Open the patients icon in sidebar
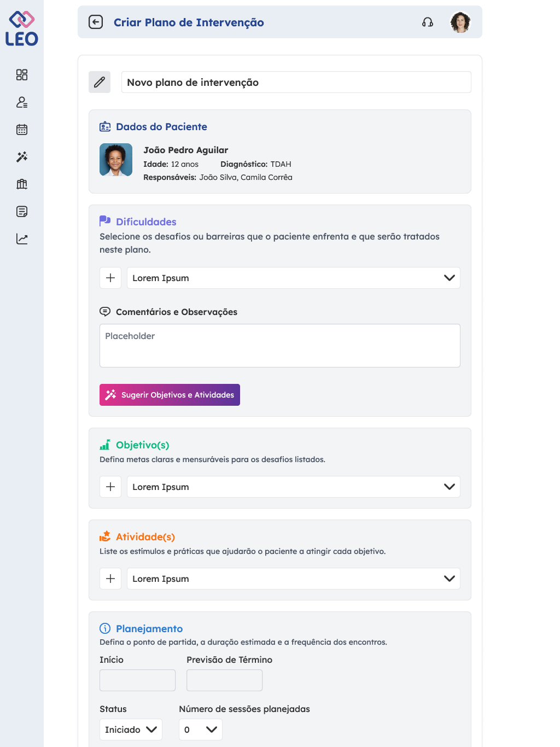This screenshot has height=747, width=560. (22, 102)
